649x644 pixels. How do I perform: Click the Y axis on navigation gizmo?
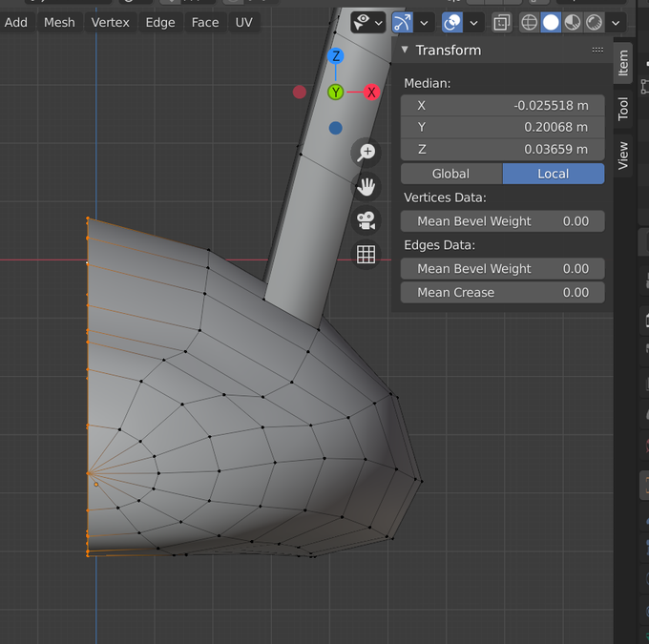(x=336, y=92)
